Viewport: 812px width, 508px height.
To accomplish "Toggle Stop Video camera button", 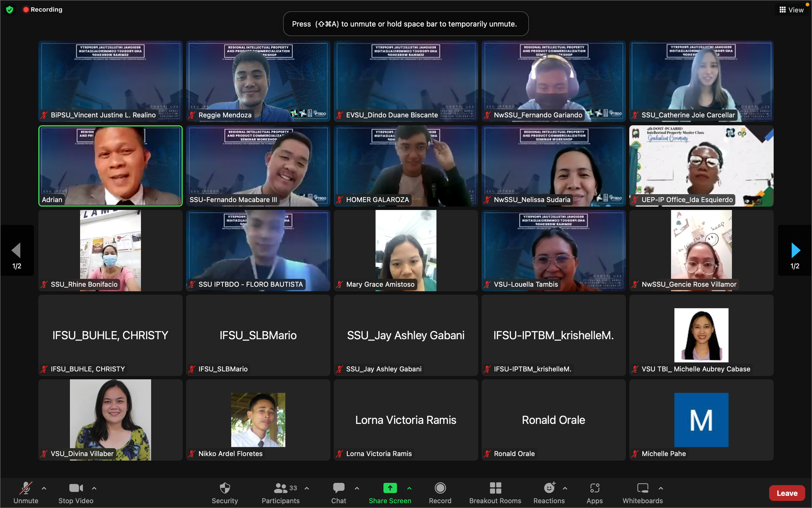I will click(76, 488).
